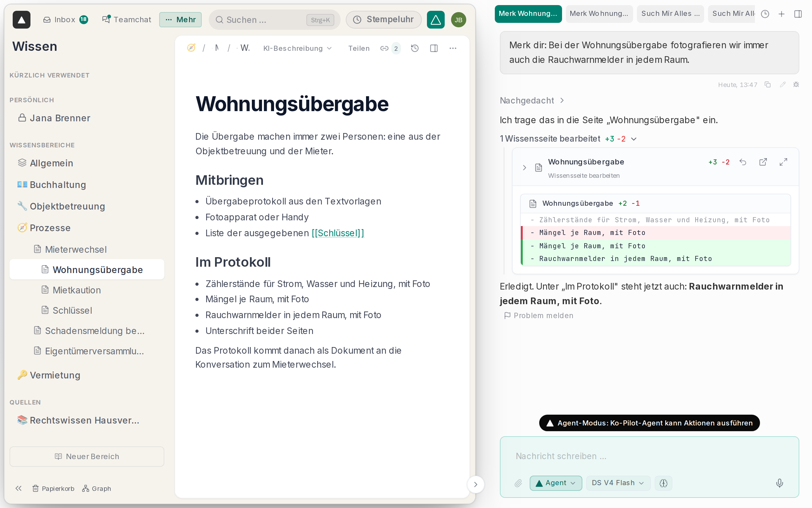Open the Graph view
The width and height of the screenshot is (812, 508).
click(97, 489)
